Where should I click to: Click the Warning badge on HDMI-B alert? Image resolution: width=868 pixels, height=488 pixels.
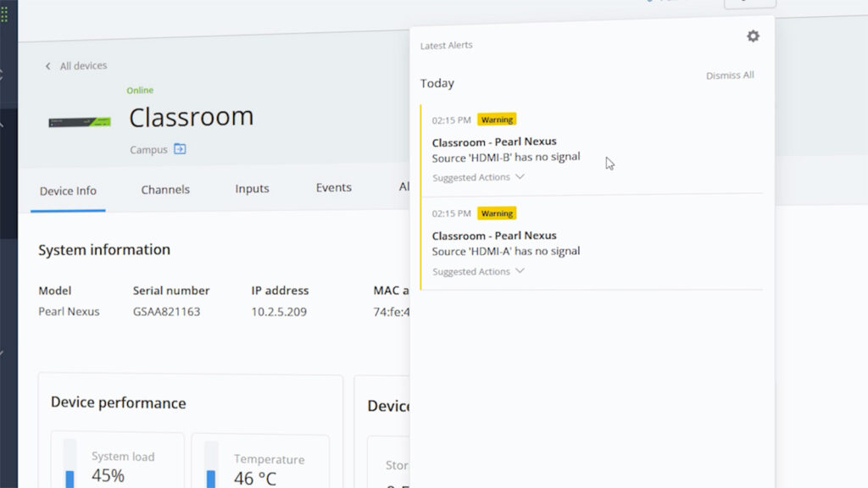click(497, 119)
